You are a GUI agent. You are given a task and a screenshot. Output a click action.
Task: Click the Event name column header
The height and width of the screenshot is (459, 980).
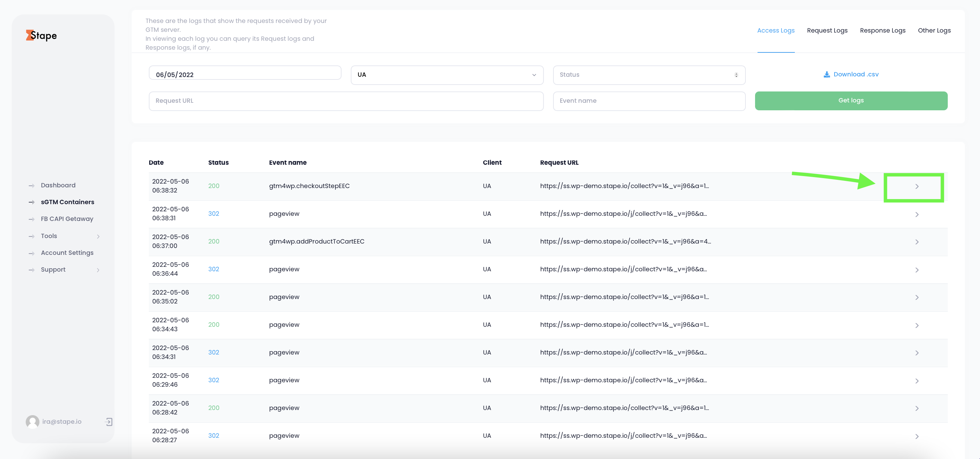(x=288, y=162)
